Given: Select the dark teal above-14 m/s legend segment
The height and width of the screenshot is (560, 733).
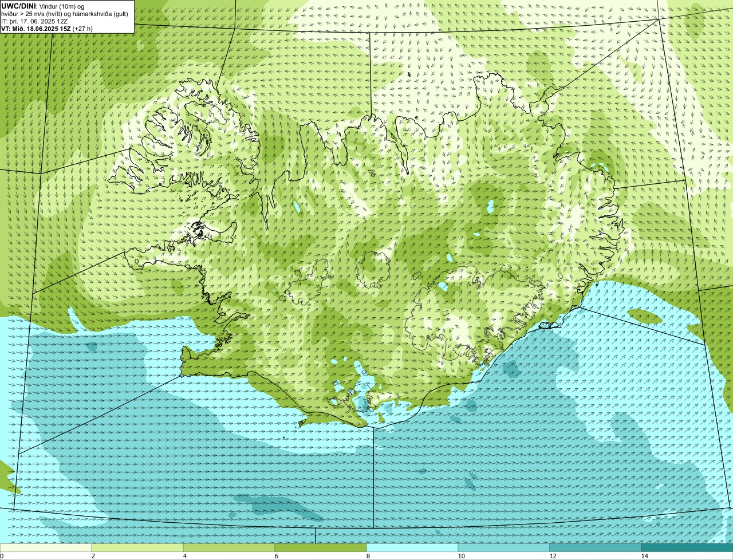Looking at the screenshot, I should pos(687,548).
